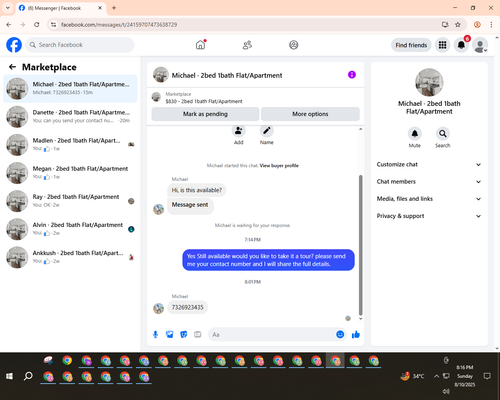The width and height of the screenshot is (500, 400).
Task: Mute the conversation bell icon
Action: pyautogui.click(x=414, y=134)
